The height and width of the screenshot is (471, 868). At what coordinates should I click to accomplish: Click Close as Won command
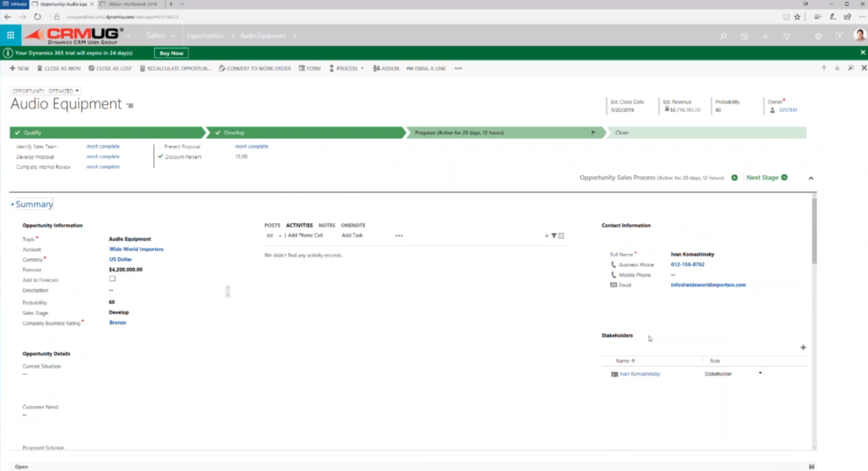pyautogui.click(x=59, y=68)
